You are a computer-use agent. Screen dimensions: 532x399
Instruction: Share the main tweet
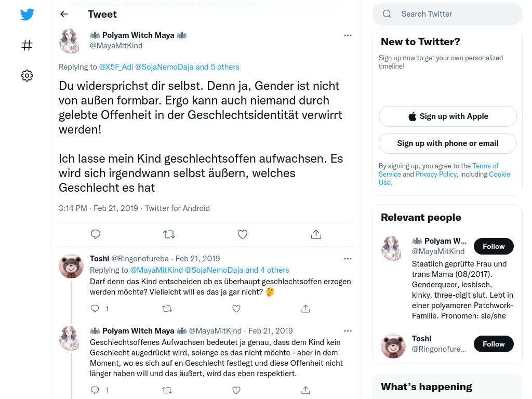316,234
